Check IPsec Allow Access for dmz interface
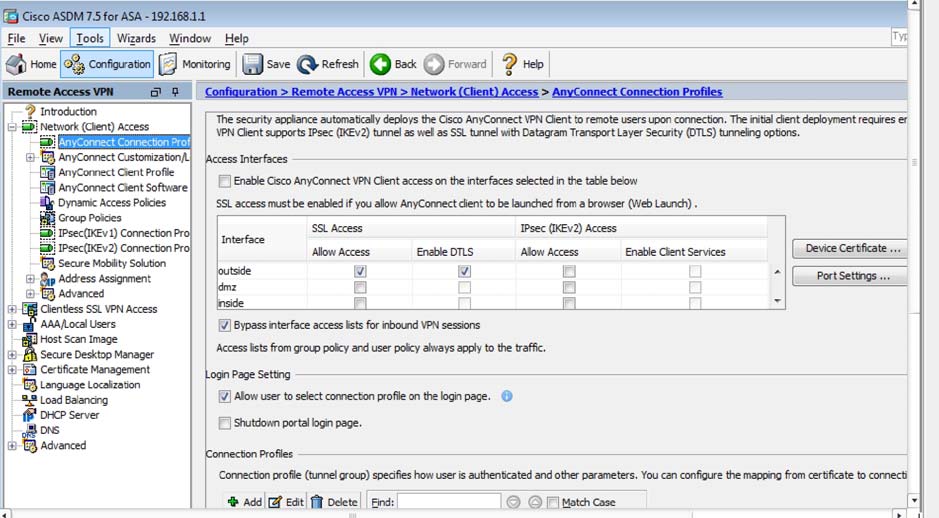Screen dimensions: 939x518 (569, 287)
